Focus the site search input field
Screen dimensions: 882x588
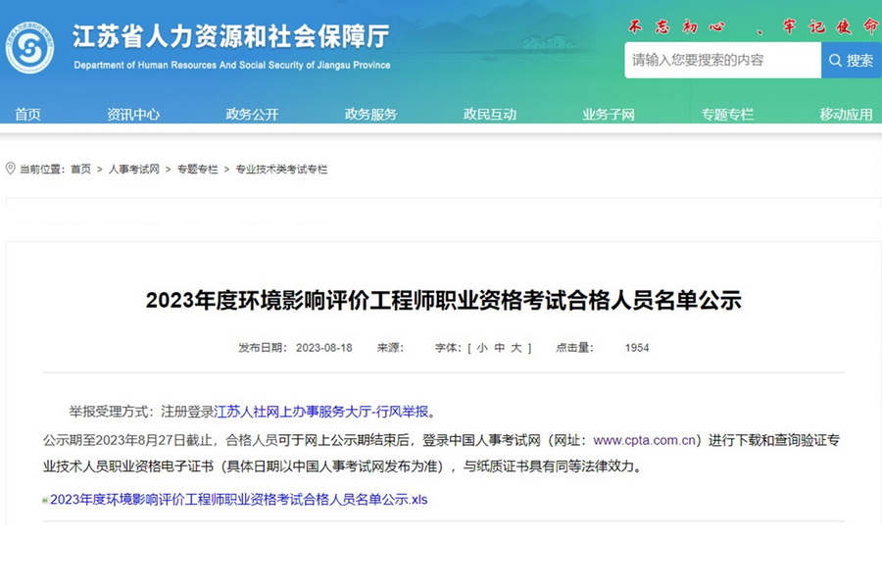(x=722, y=61)
